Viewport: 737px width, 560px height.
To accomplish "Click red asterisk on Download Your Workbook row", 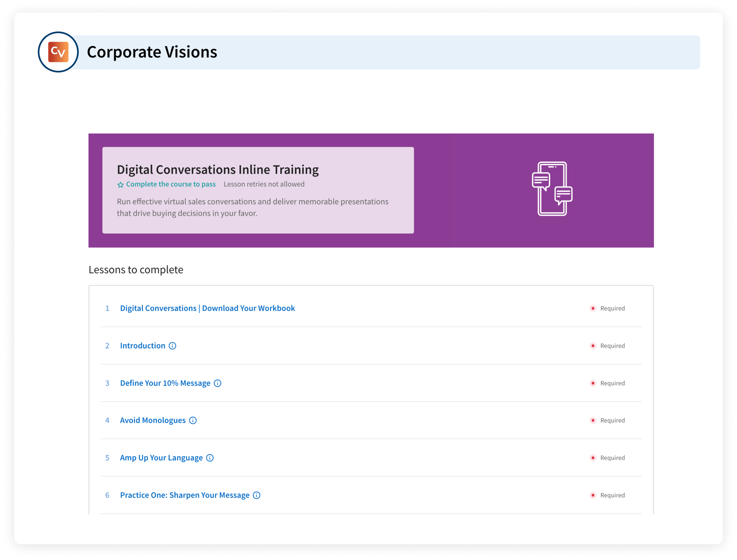I will [593, 308].
